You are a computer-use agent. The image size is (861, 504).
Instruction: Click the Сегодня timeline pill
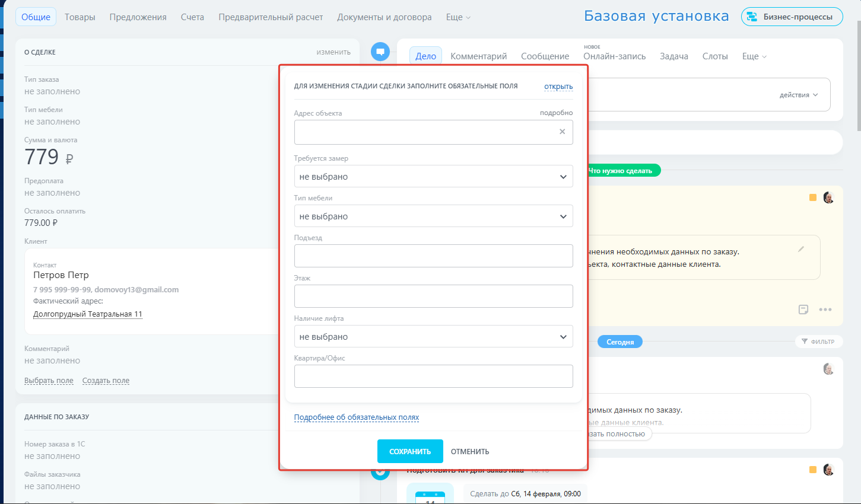620,342
